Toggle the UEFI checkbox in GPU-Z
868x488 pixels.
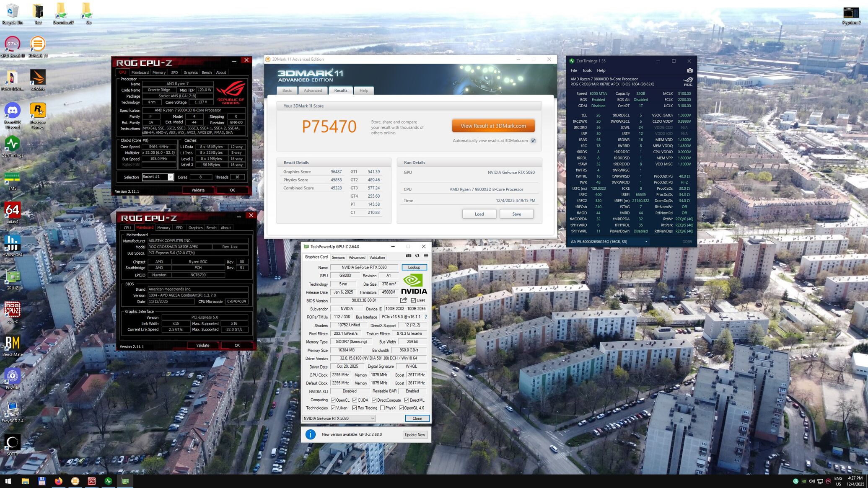(413, 300)
